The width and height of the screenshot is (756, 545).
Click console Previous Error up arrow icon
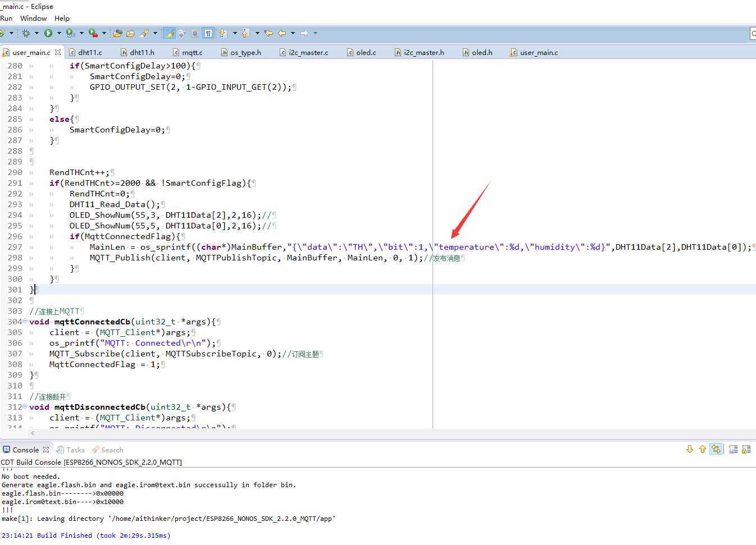(702, 449)
